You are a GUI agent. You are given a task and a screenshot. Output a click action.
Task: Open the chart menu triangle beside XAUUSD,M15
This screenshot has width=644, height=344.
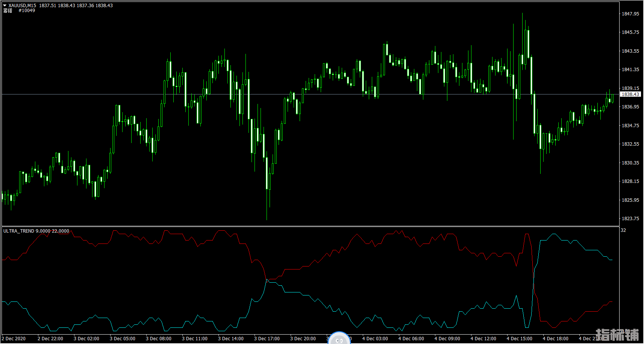coord(5,6)
